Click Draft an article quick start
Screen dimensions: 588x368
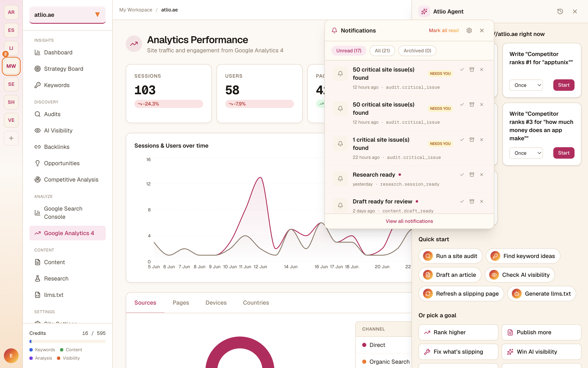[450, 275]
